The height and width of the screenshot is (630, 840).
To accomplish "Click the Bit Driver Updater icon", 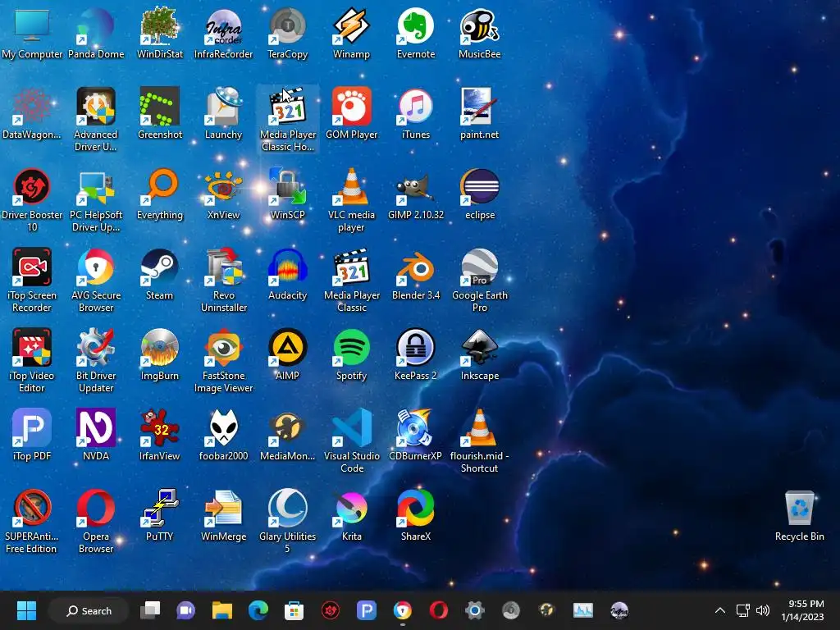I will pyautogui.click(x=96, y=347).
